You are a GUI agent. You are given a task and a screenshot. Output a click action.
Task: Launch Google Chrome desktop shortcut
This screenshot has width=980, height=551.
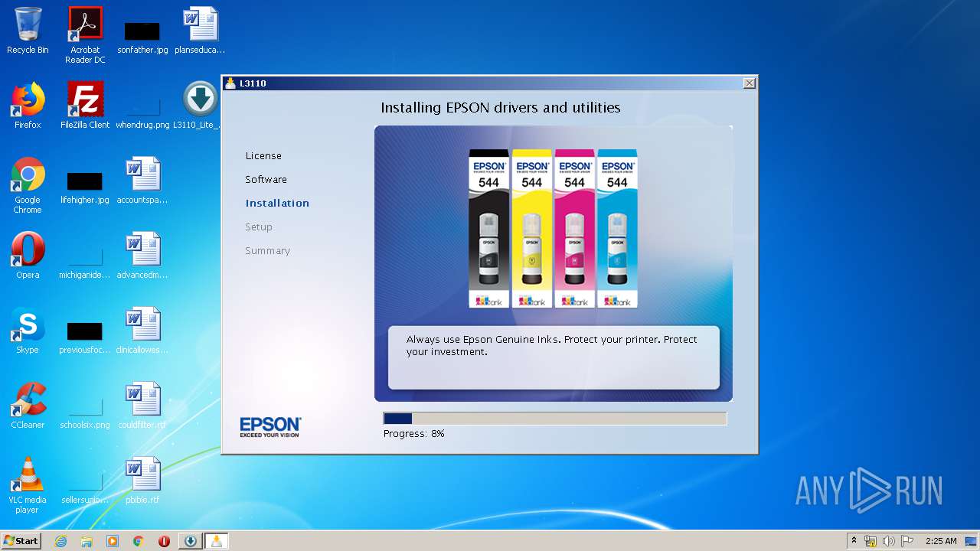click(28, 185)
